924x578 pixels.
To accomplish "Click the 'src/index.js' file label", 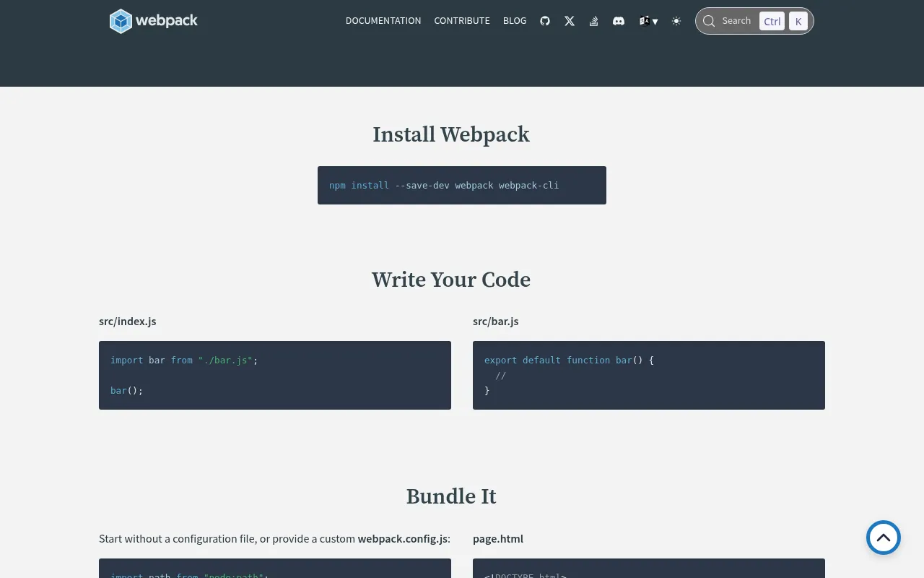I will pyautogui.click(x=128, y=321).
